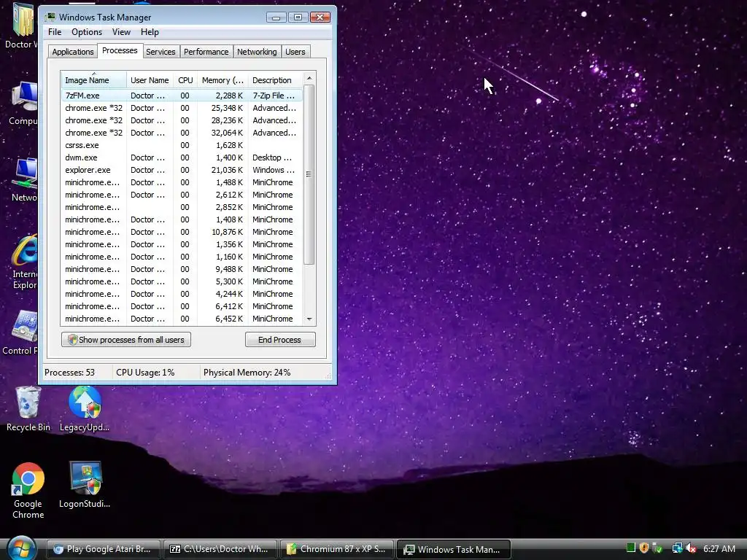Sort by Description column header
This screenshot has height=560, width=747.
point(275,80)
